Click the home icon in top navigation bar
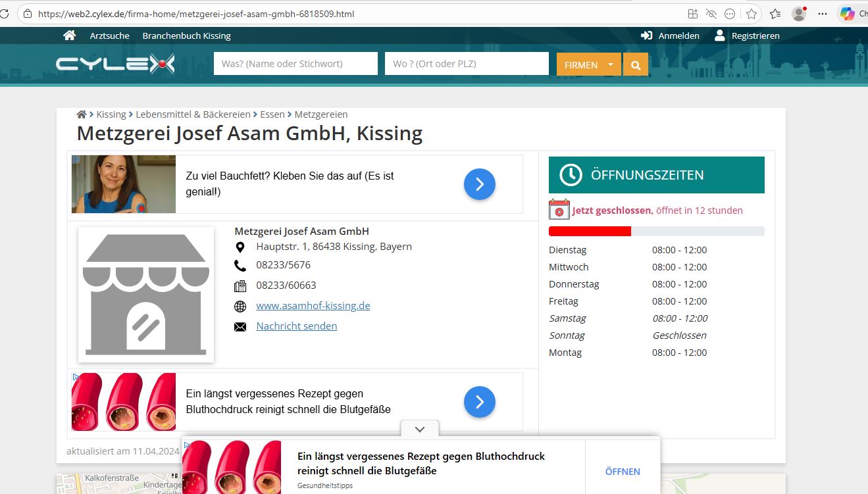The image size is (868, 494). (x=70, y=36)
